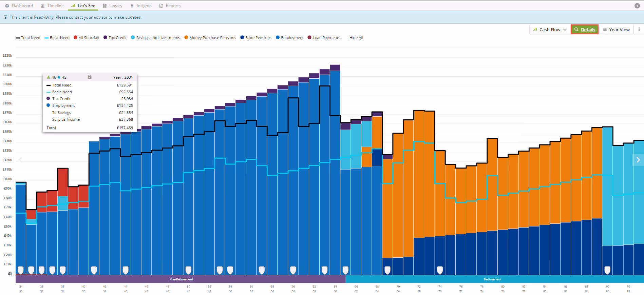The width and height of the screenshot is (644, 295).
Task: Open the vertical ellipsis more menu
Action: pos(639,29)
